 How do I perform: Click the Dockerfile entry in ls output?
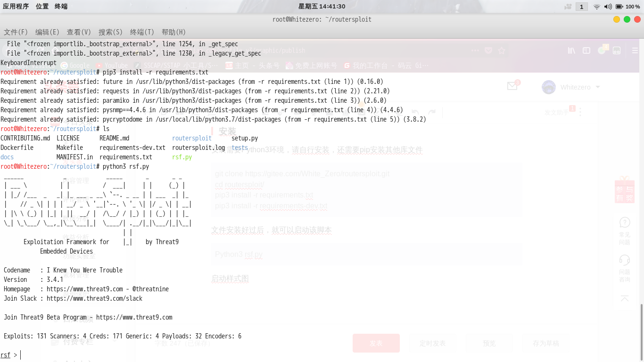[x=17, y=148]
